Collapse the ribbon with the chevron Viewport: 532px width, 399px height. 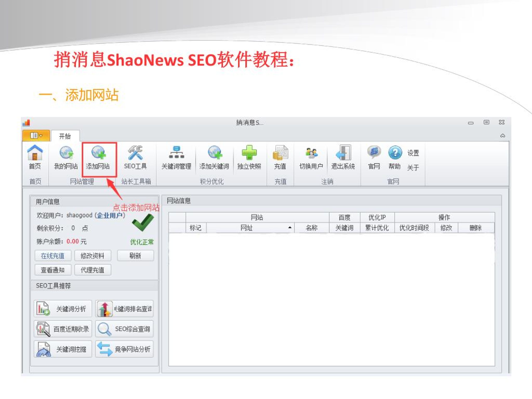[502, 136]
